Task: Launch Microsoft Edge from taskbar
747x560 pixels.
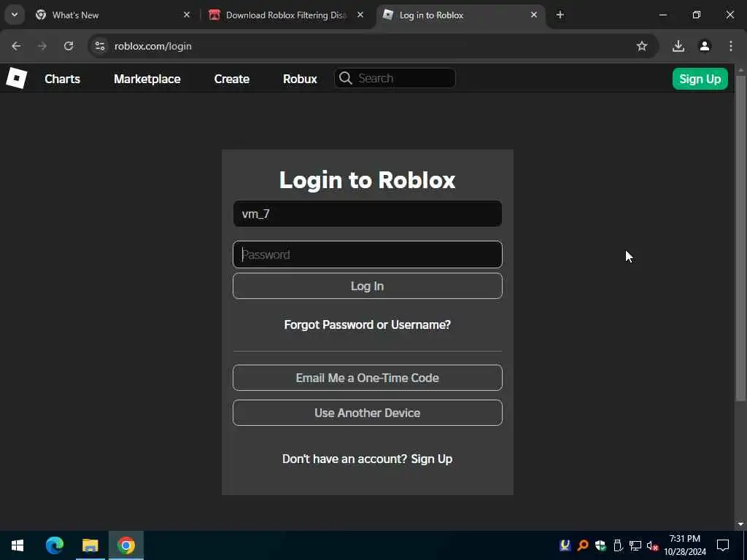Action: click(54, 545)
